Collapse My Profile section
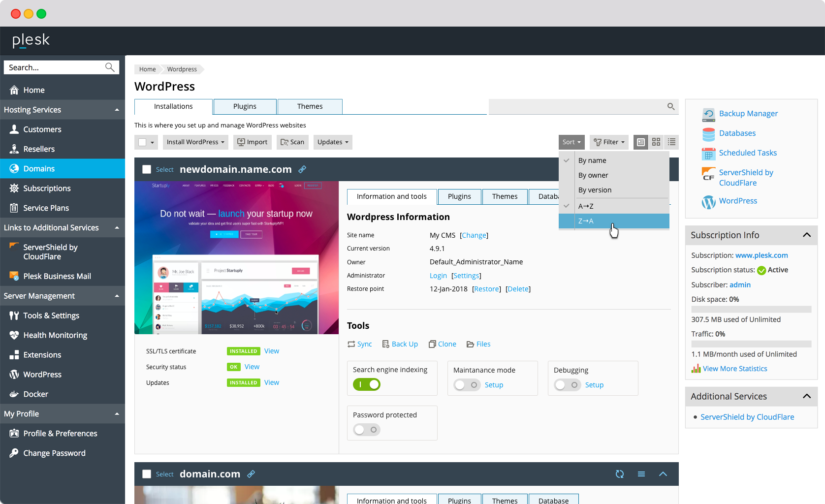This screenshot has height=504, width=825. click(117, 414)
